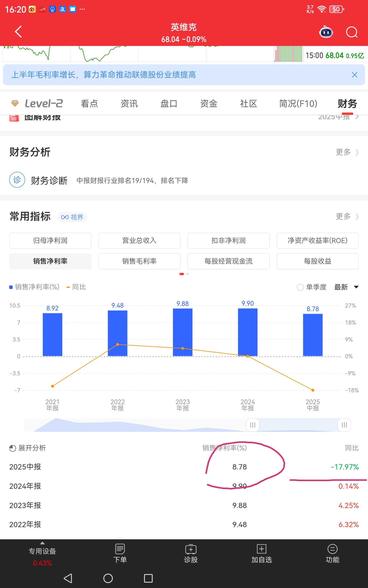Switch to 资金 tab
368x588 pixels.
[209, 104]
